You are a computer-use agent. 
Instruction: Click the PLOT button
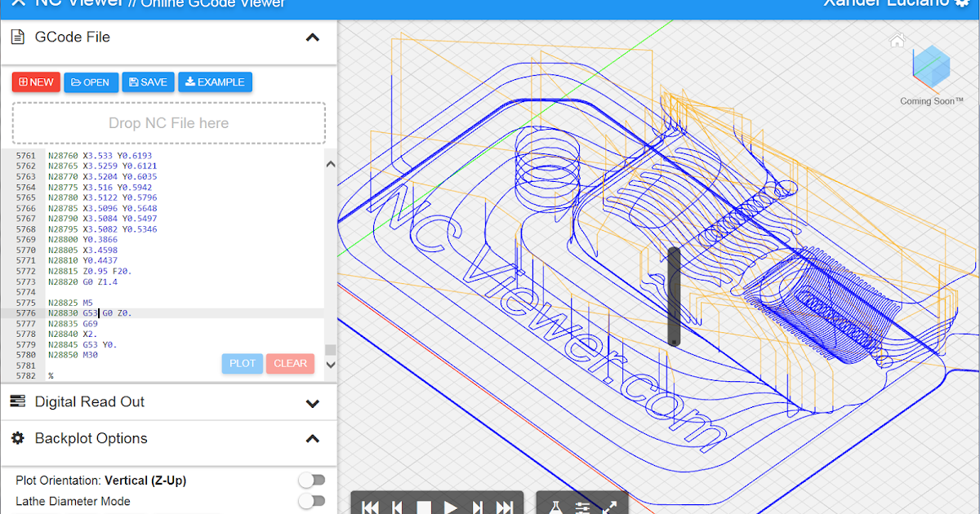click(242, 363)
